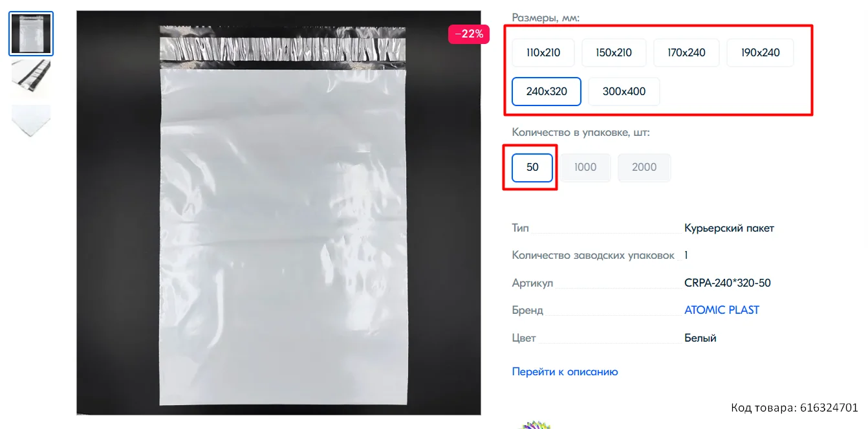Select the 240x320 size button
This screenshot has height=429, width=868.
pyautogui.click(x=547, y=91)
